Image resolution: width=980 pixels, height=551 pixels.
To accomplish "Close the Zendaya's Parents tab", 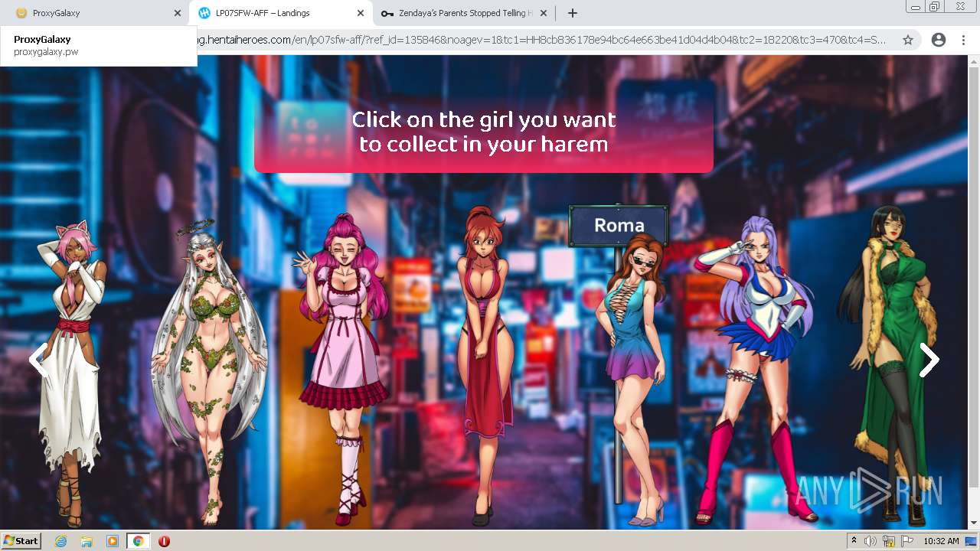I will tap(544, 13).
